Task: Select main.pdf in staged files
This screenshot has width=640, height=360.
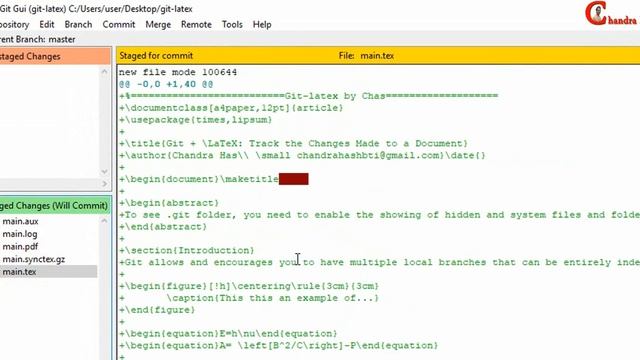Action: (20, 247)
